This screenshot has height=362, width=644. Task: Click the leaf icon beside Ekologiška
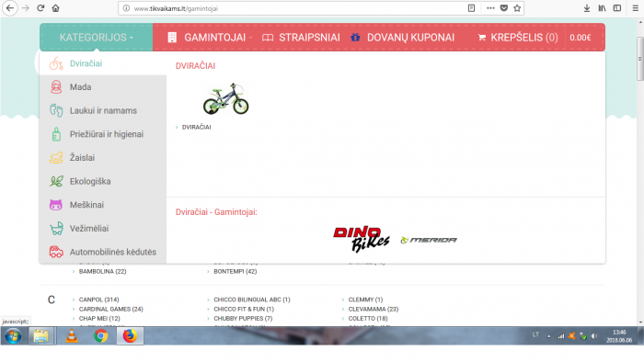point(56,181)
